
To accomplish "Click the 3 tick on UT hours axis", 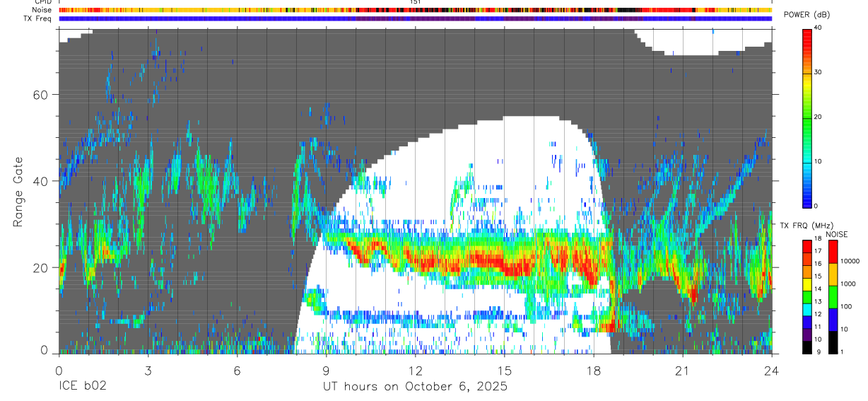I will pyautogui.click(x=148, y=370).
